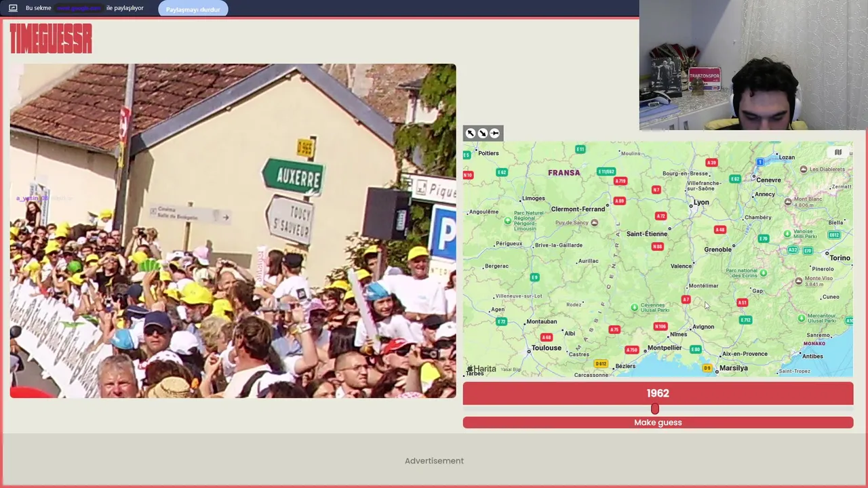Click Avignon on the map
Viewport: 868px width, 488px height.
click(x=703, y=327)
